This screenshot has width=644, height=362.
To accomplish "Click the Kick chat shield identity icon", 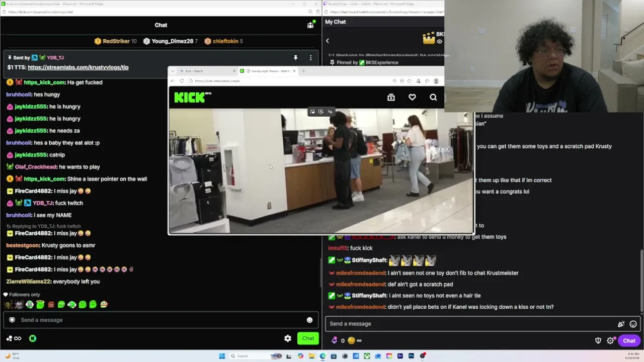I will coord(12,320).
